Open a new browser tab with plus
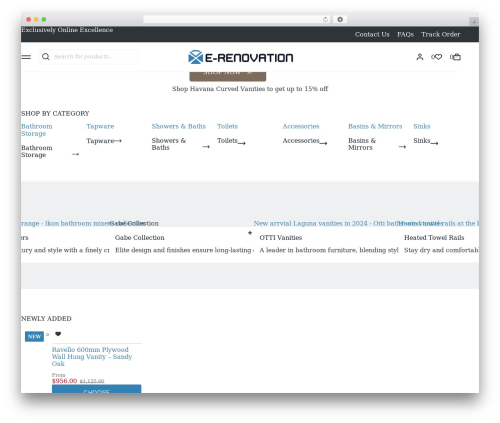Image resolution: width=500 pixels, height=423 pixels. pos(474,22)
